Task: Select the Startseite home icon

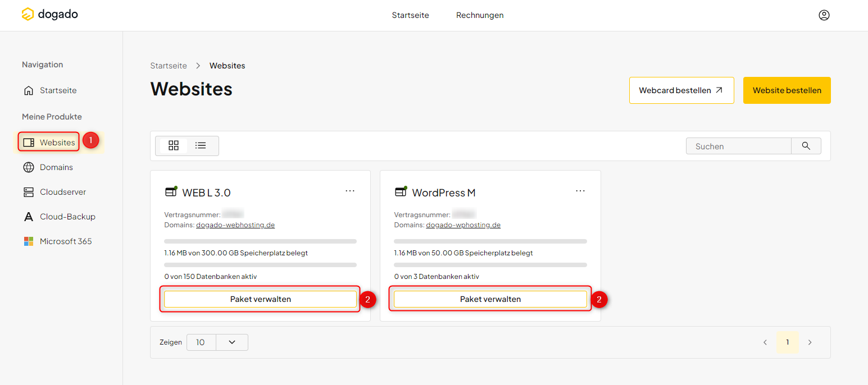Action: 28,90
